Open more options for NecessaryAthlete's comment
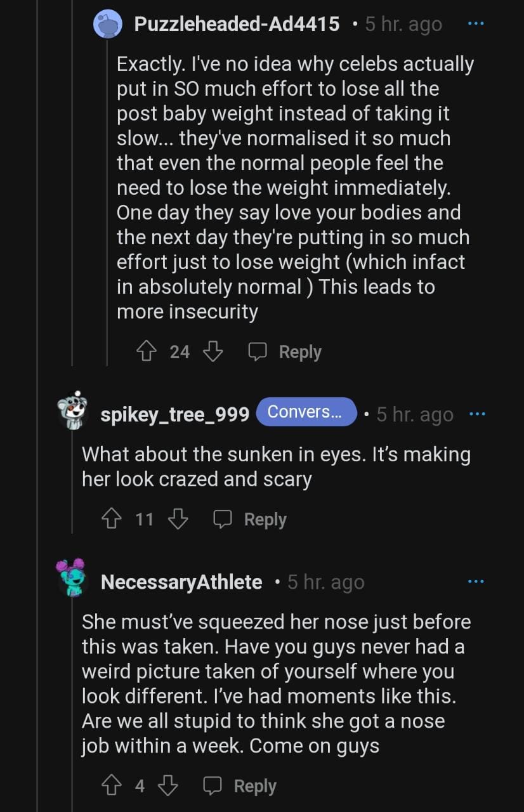 click(475, 581)
